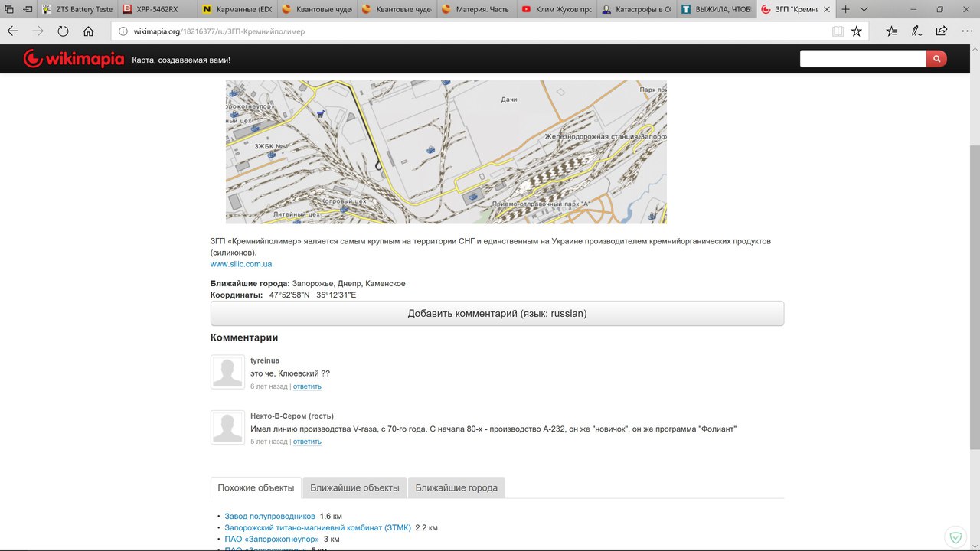The height and width of the screenshot is (551, 980).
Task: Click the page vertical scrollbar
Action: click(974, 297)
